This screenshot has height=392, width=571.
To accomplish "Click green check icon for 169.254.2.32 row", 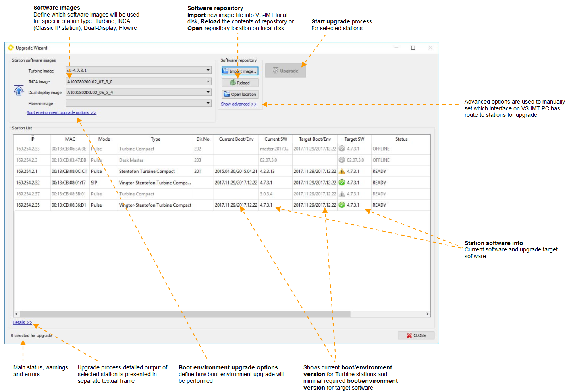I will 342,183.
